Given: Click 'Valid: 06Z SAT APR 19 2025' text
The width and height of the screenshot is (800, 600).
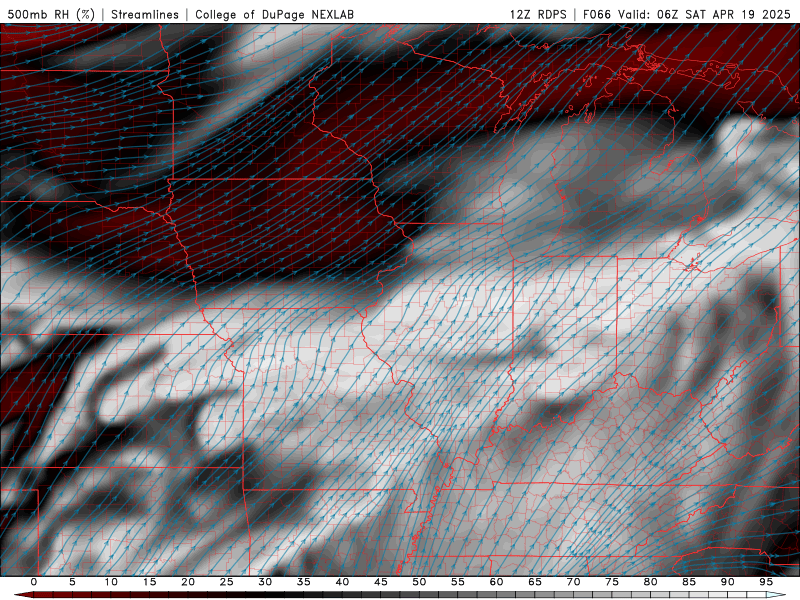Looking at the screenshot, I should [704, 14].
